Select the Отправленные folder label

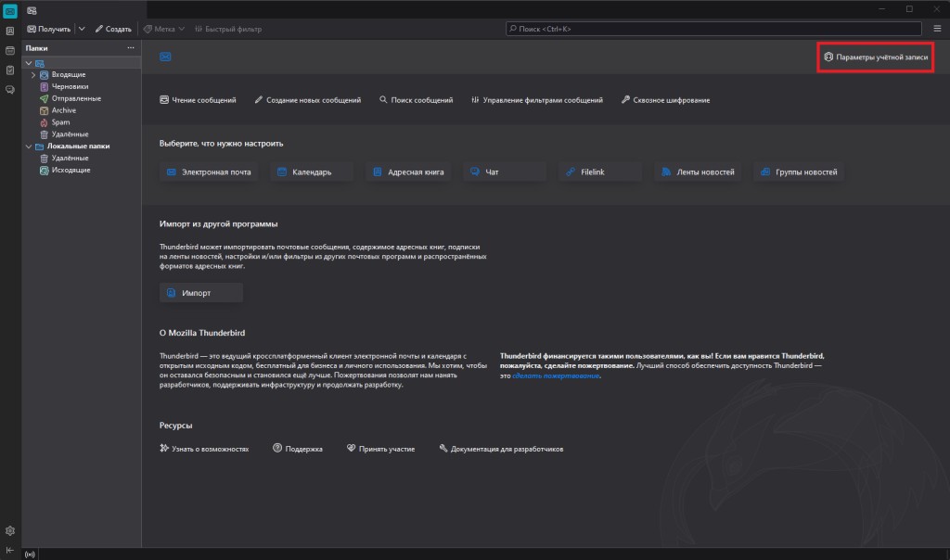(76, 98)
